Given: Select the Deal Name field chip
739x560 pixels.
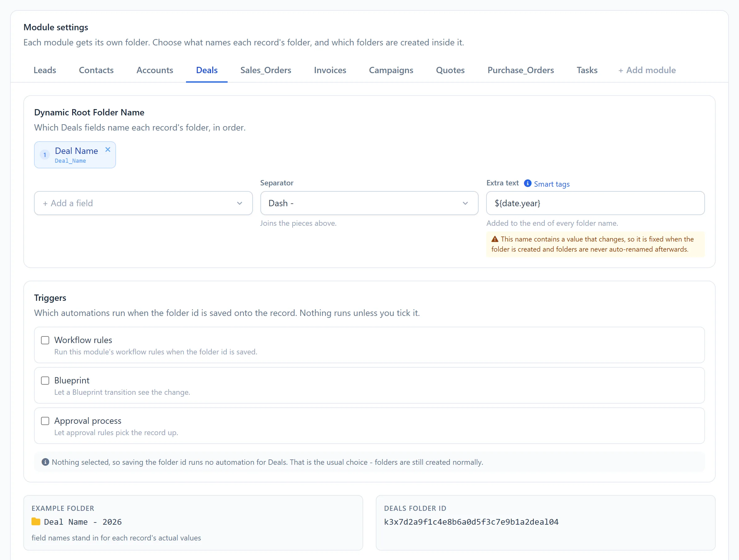Looking at the screenshot, I should [x=75, y=155].
